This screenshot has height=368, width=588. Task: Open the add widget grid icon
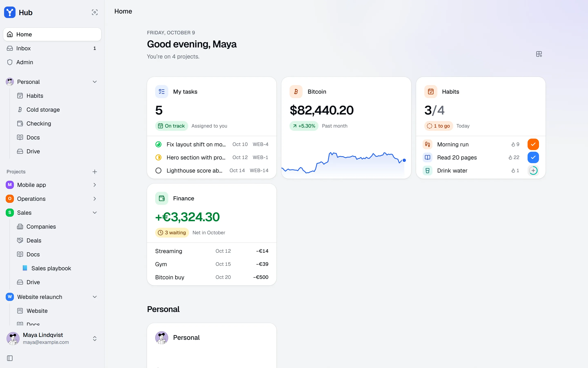pos(539,54)
